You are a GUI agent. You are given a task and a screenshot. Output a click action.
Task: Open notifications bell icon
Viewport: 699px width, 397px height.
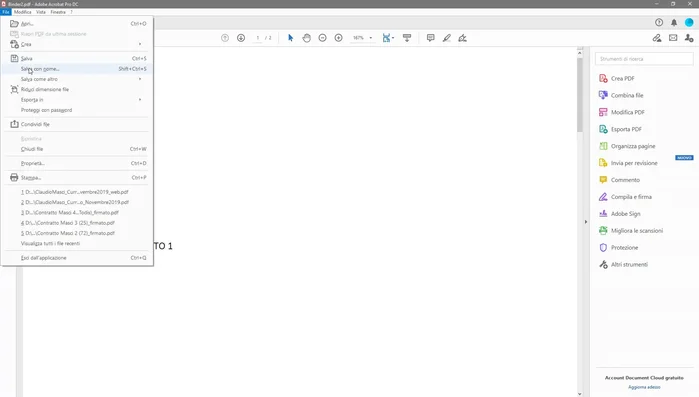[x=674, y=22]
